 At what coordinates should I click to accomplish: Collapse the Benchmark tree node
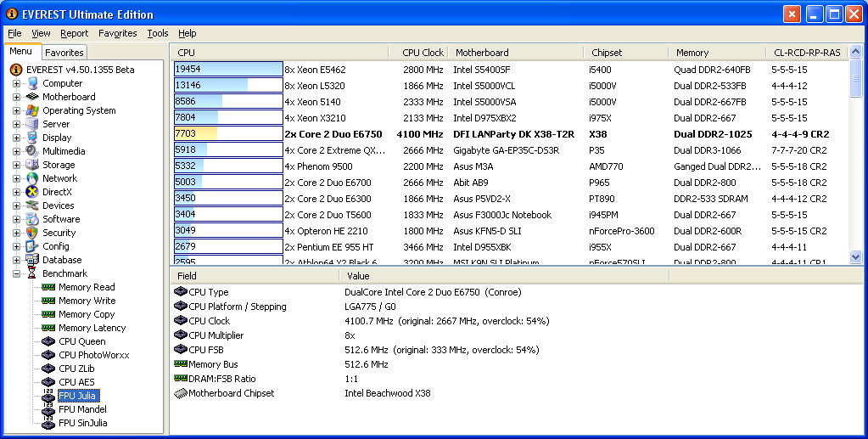[17, 273]
